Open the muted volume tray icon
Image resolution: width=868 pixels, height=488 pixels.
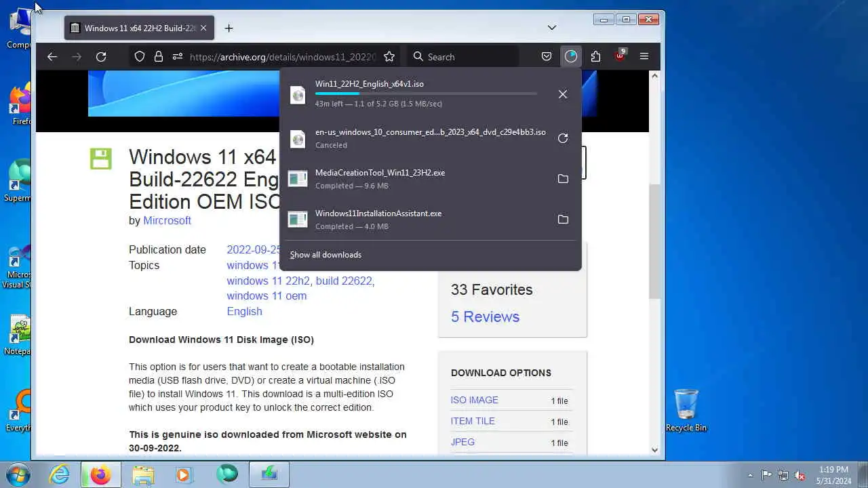(800, 475)
